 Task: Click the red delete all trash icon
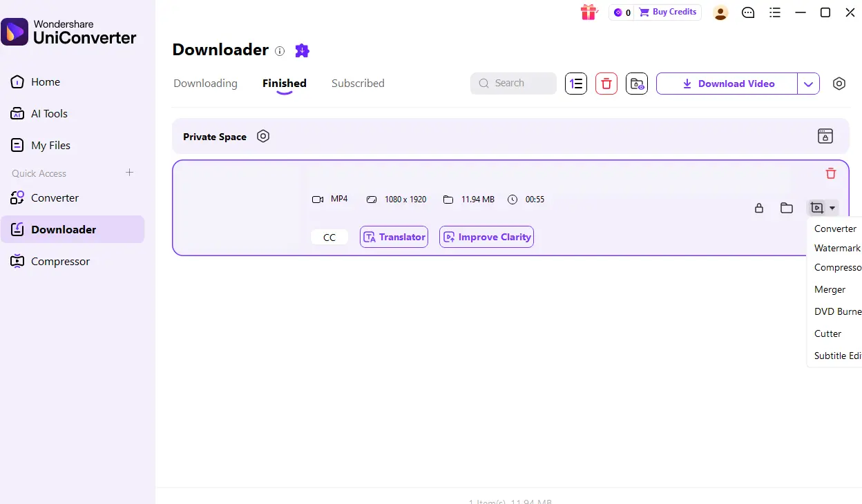tap(606, 84)
